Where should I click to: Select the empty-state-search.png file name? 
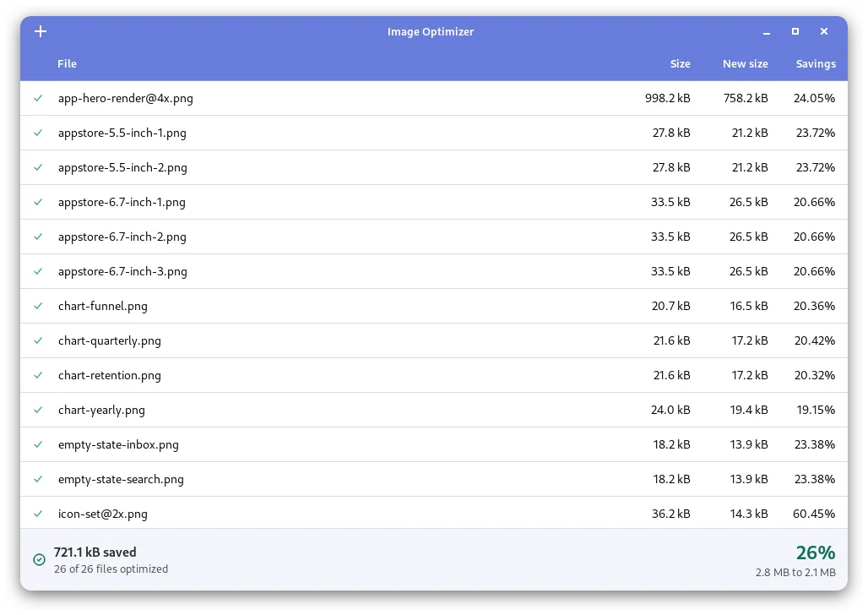click(x=122, y=479)
